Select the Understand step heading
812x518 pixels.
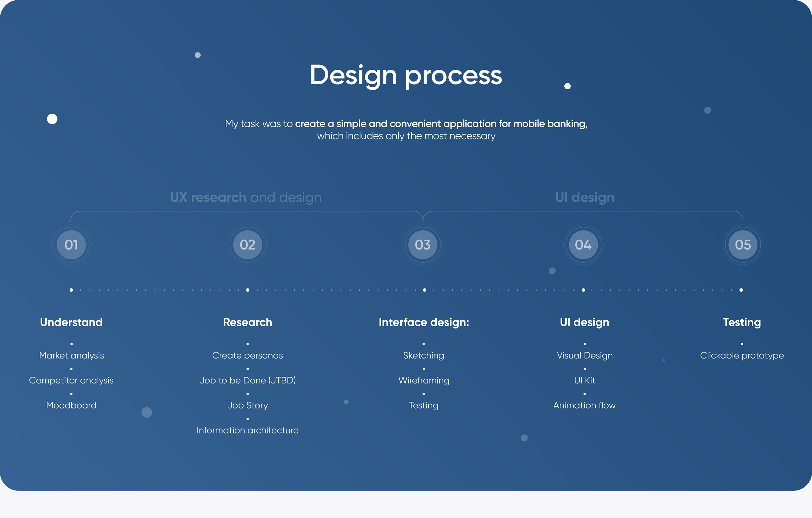[71, 322]
